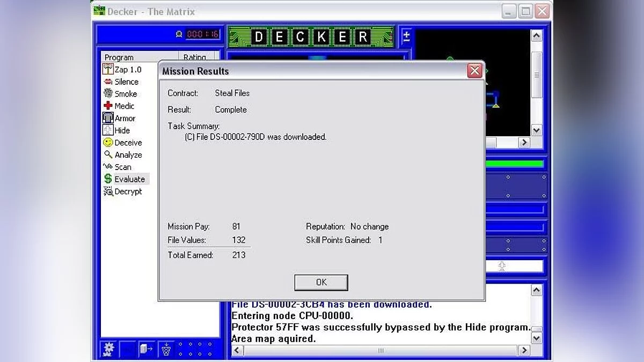Image resolution: width=644 pixels, height=362 pixels.
Task: Click the Program column header
Action: pyautogui.click(x=140, y=57)
